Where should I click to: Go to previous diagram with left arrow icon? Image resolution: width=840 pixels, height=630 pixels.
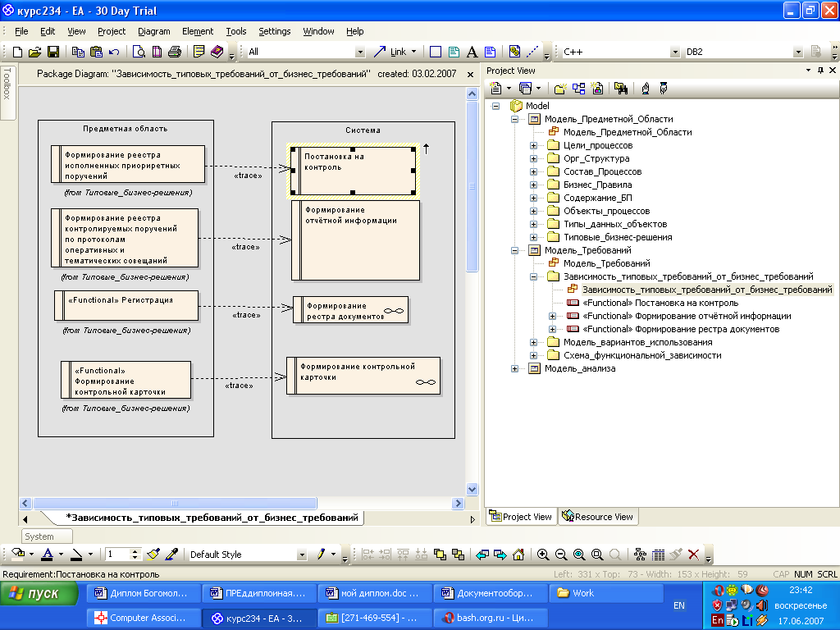click(x=482, y=555)
